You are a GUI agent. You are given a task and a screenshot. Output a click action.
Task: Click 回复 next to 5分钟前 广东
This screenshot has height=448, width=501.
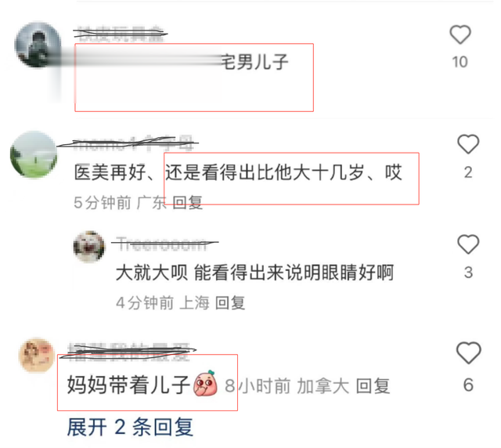[188, 202]
